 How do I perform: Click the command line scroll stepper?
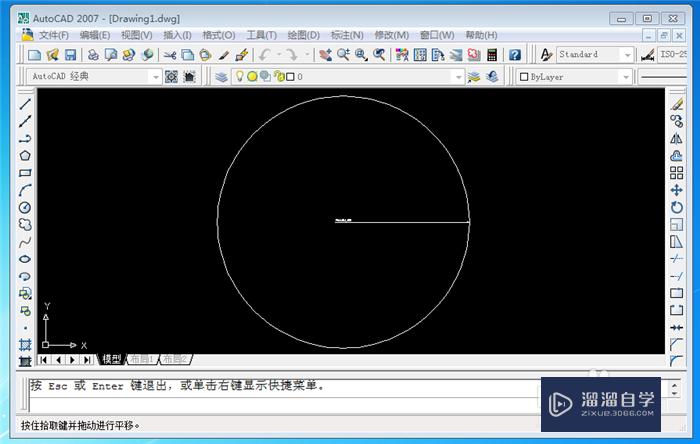click(674, 390)
